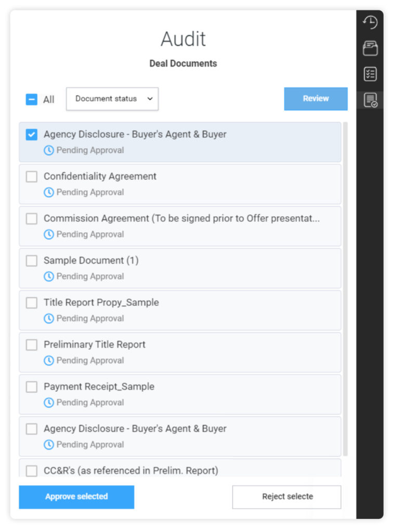The width and height of the screenshot is (393, 532).
Task: Click the pending clock icon under Payment Receipt_Sample
Action: tap(49, 403)
